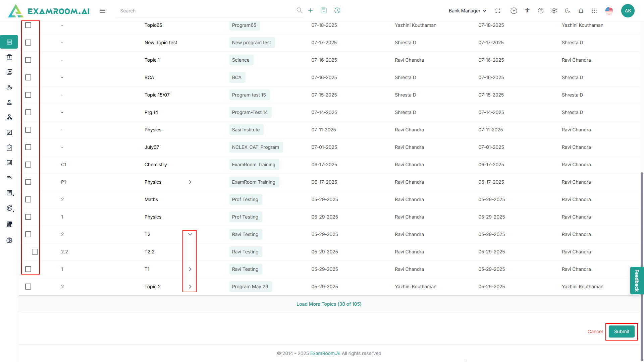This screenshot has width=644, height=362.
Task: Open the Bank Manager role dropdown
Action: tap(467, 11)
